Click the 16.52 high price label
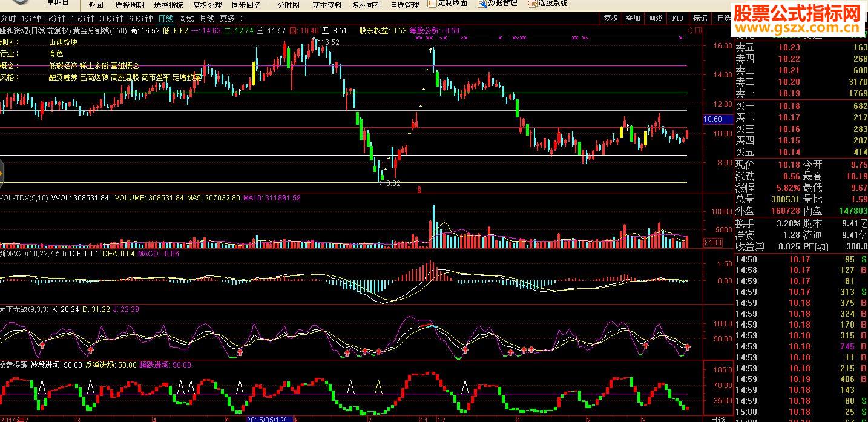868x422 pixels. pyautogui.click(x=330, y=42)
